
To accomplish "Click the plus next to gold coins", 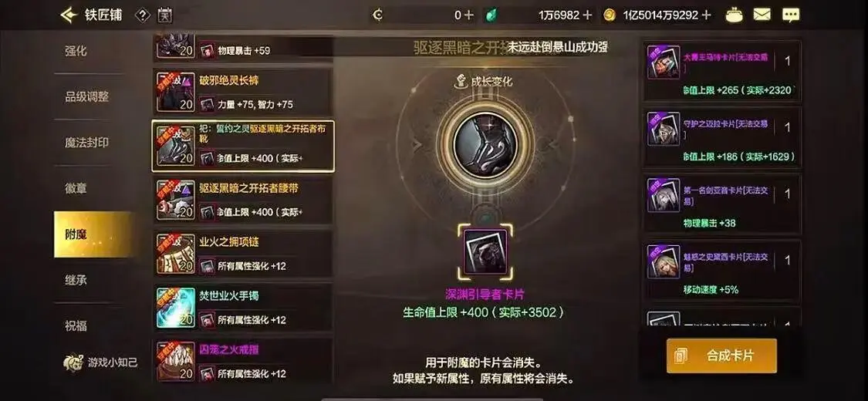I will coord(706,15).
